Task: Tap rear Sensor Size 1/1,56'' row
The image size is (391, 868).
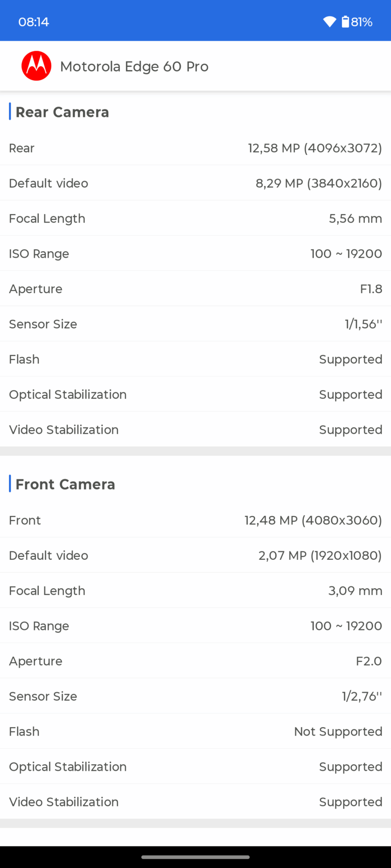Action: pos(195,324)
